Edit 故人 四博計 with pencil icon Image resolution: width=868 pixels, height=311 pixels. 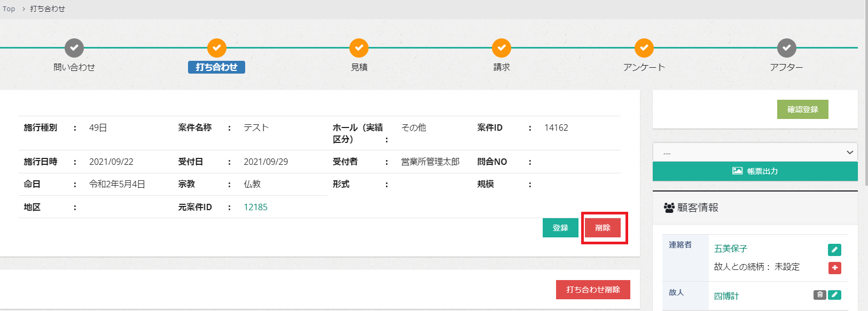coord(834,294)
